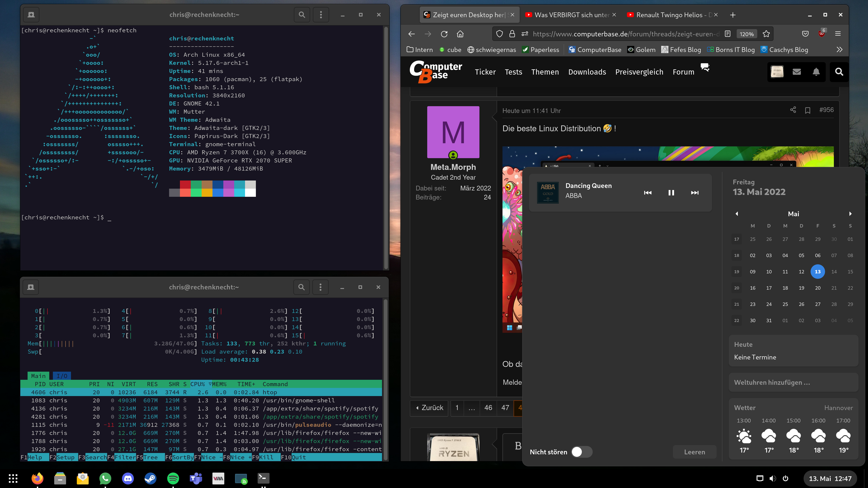Click the volume icon in system tray
The width and height of the screenshot is (868, 488).
773,479
